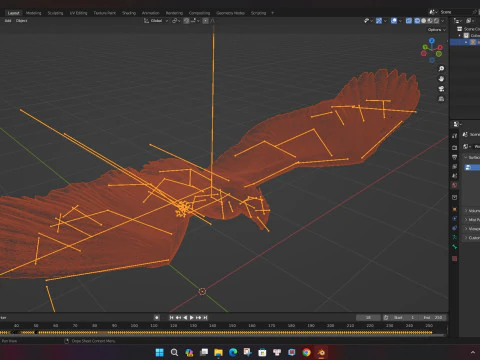Select wireframe viewport shading

(x=417, y=21)
